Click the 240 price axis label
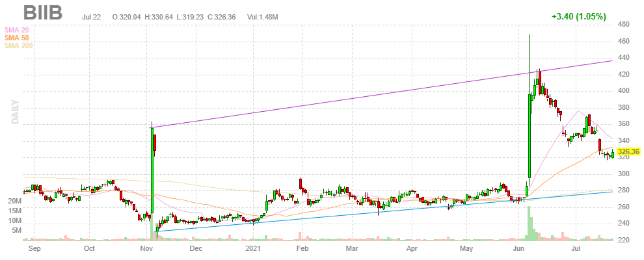 (x=624, y=224)
